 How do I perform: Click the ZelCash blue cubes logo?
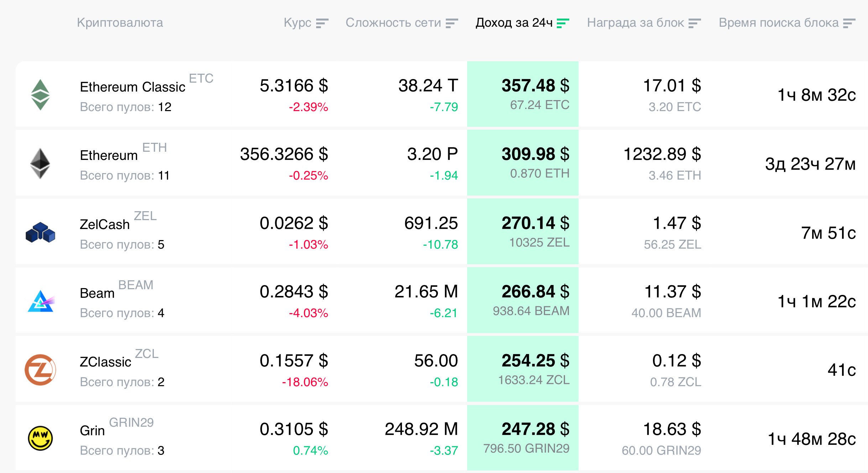(41, 232)
